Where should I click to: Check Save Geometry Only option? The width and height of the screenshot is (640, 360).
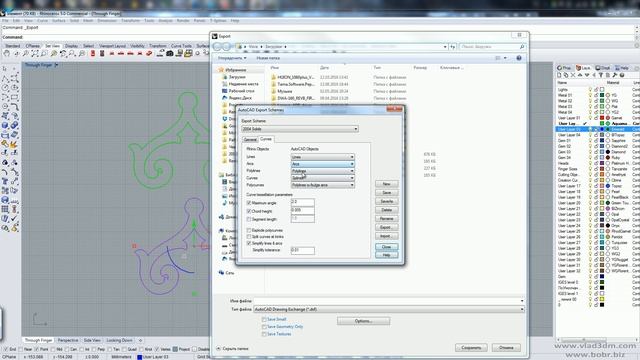[x=264, y=327]
